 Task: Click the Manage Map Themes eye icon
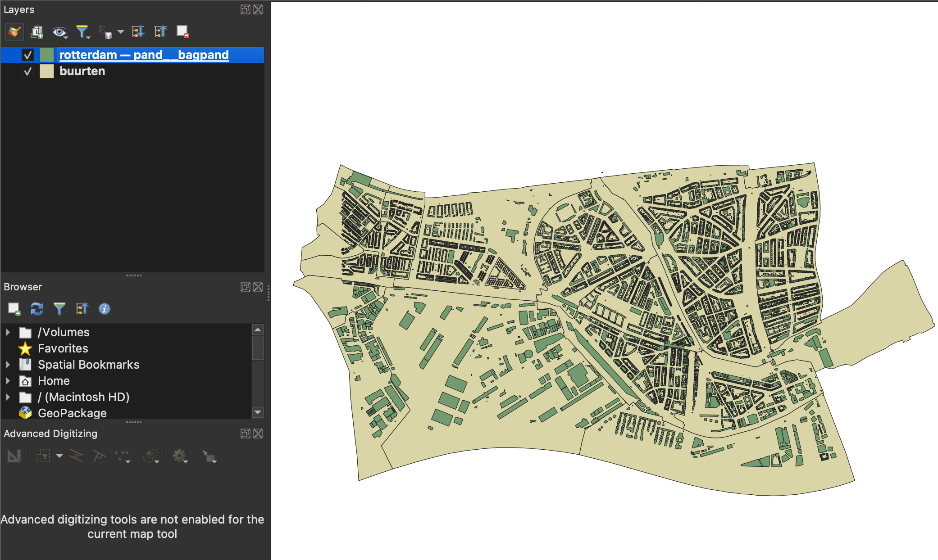tap(59, 32)
